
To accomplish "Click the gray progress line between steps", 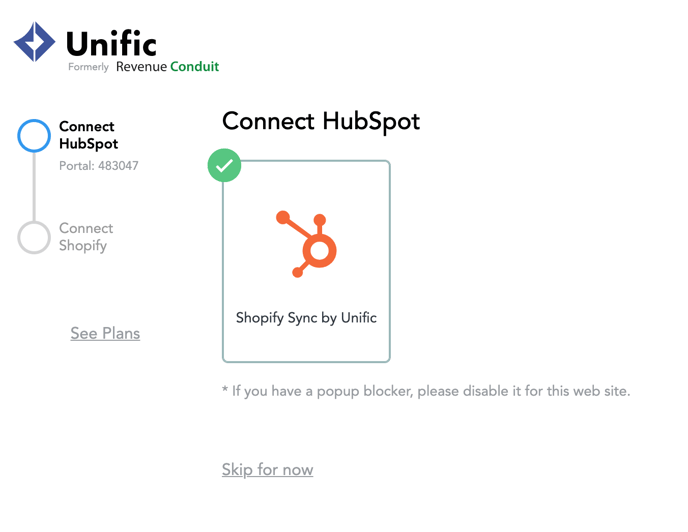I will [34, 187].
